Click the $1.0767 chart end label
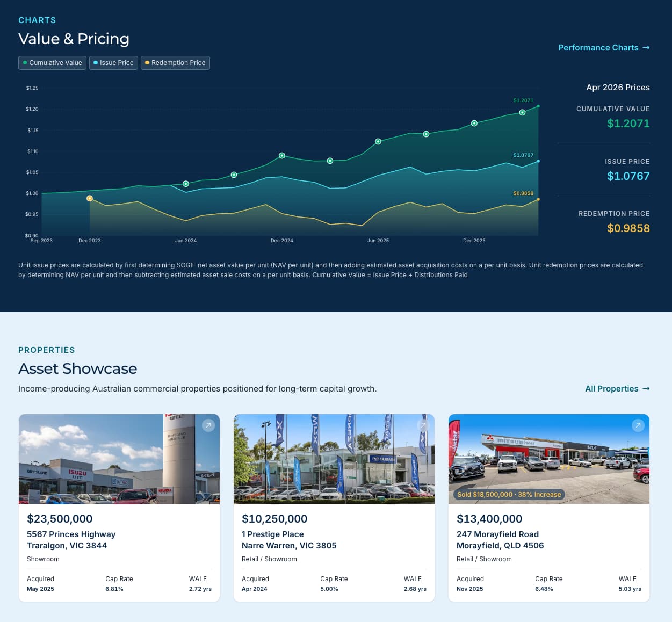This screenshot has width=672, height=622. click(x=523, y=155)
